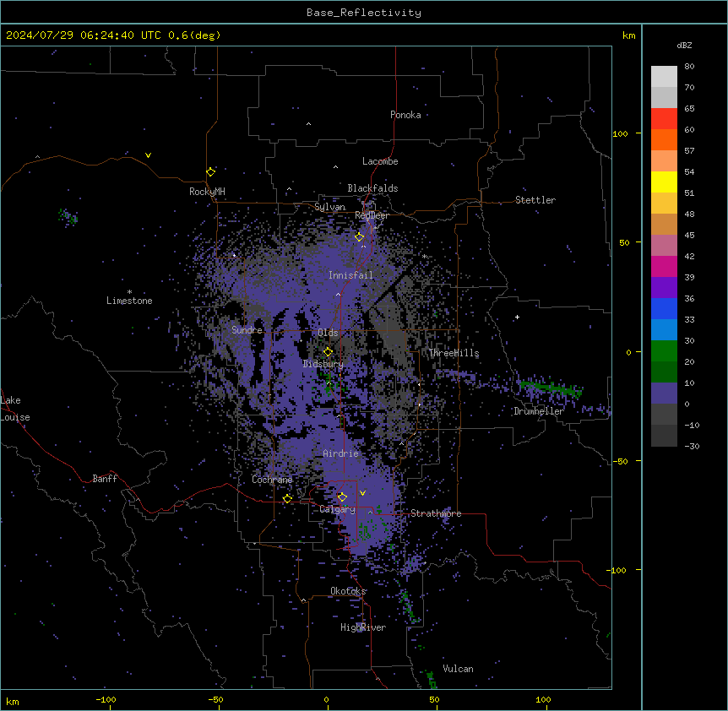Click the Lacombe city label
The image size is (728, 711).
tap(380, 161)
